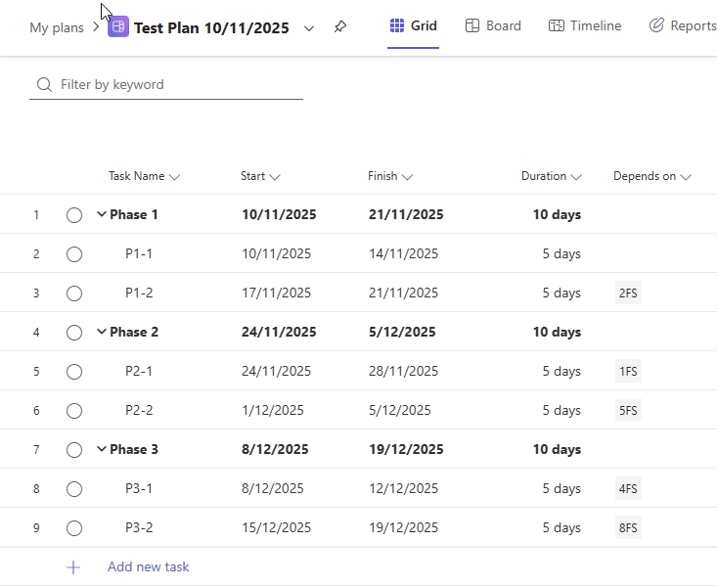This screenshot has height=588, width=717.
Task: Click the Grid view icon
Action: [397, 26]
